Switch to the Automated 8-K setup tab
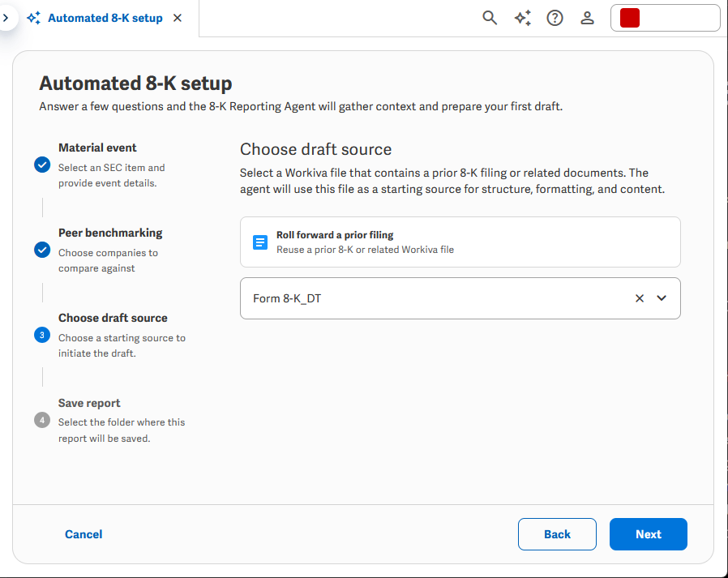This screenshot has width=728, height=578. (105, 18)
